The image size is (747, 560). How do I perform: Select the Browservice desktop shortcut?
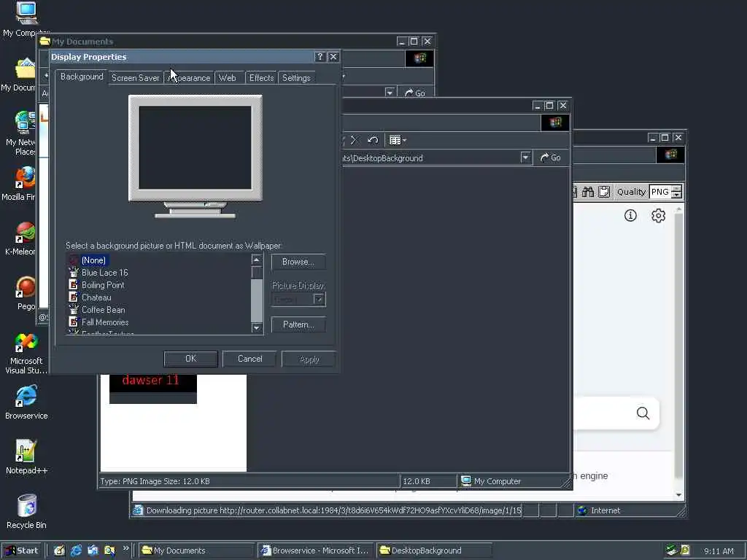click(26, 402)
